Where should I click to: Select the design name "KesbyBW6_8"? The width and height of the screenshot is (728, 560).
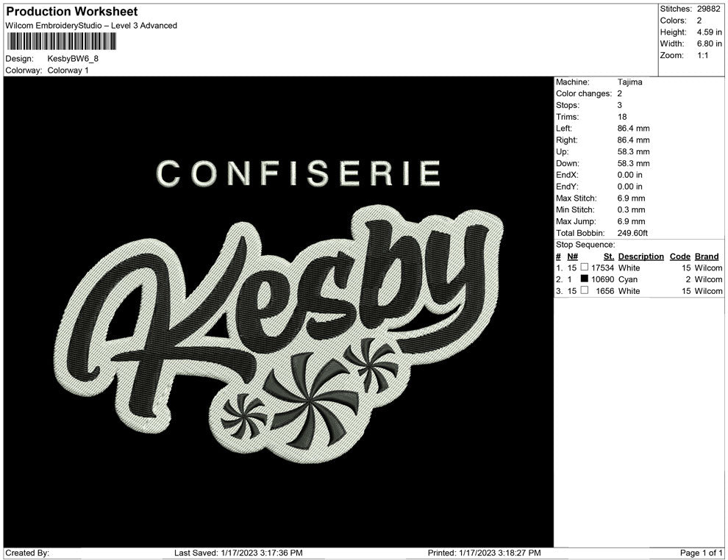[73, 59]
